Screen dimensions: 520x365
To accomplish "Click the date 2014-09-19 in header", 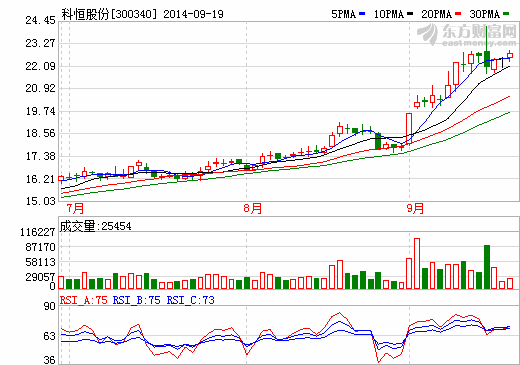I will pos(193,14).
